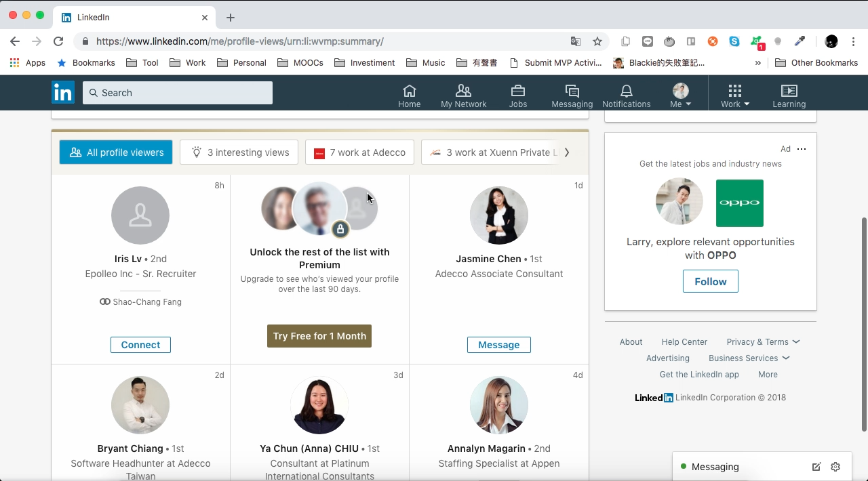Open the About footer link
This screenshot has width=868, height=481.
(x=631, y=342)
